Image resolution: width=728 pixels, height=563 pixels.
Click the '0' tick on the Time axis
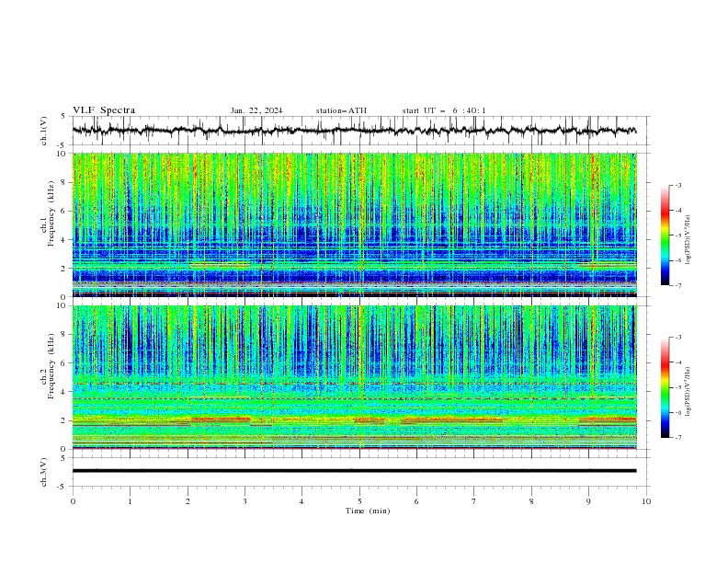point(73,501)
